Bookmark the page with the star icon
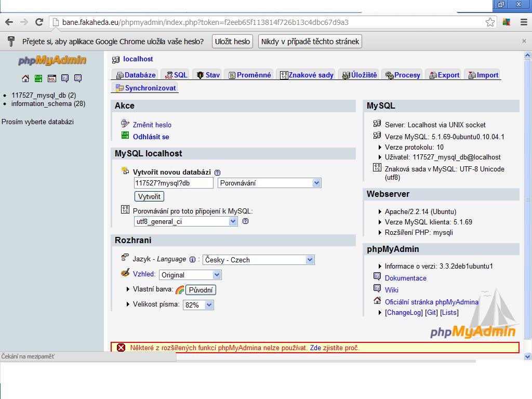 [x=490, y=22]
